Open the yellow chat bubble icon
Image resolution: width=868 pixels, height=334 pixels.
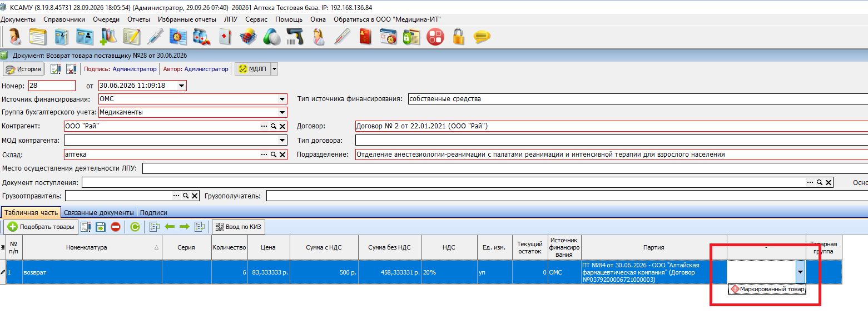click(x=482, y=37)
